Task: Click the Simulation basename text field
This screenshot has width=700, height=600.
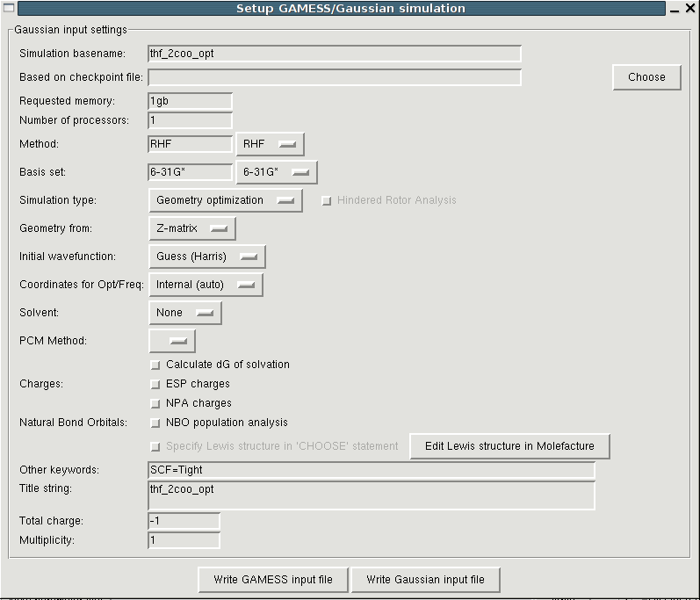Action: point(335,54)
